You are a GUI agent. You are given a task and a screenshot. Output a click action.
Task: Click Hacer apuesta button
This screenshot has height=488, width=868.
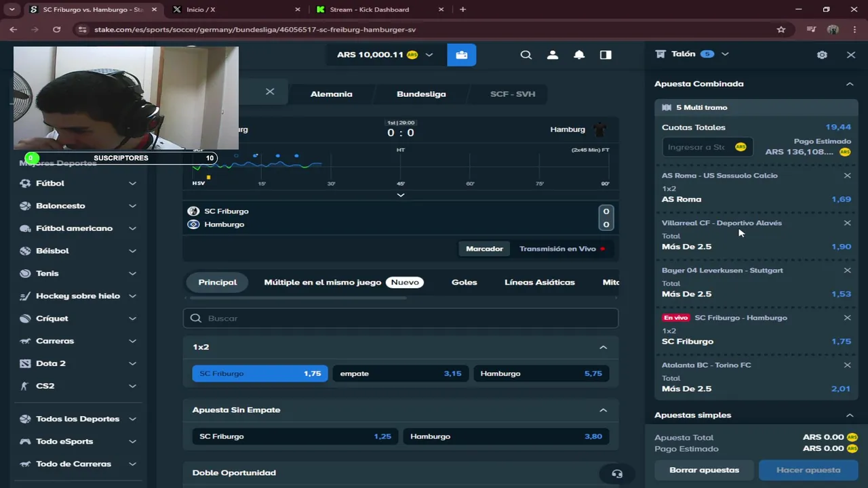click(x=808, y=470)
